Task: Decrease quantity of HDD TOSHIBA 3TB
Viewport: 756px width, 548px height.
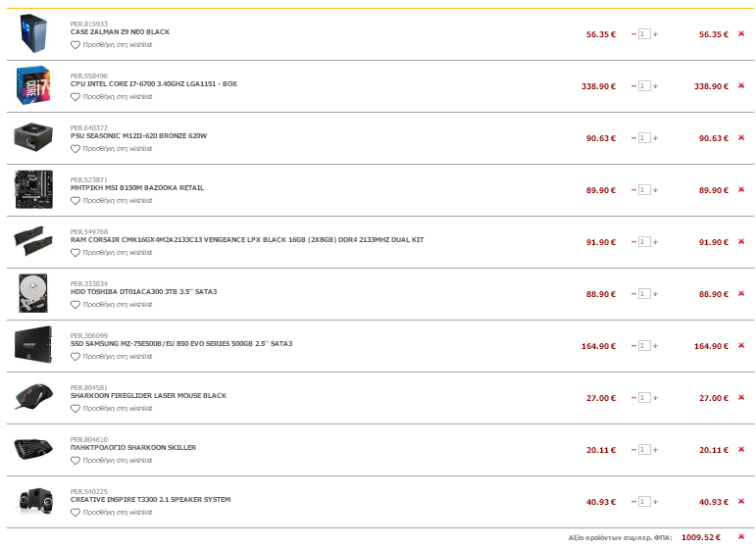Action: click(x=633, y=294)
